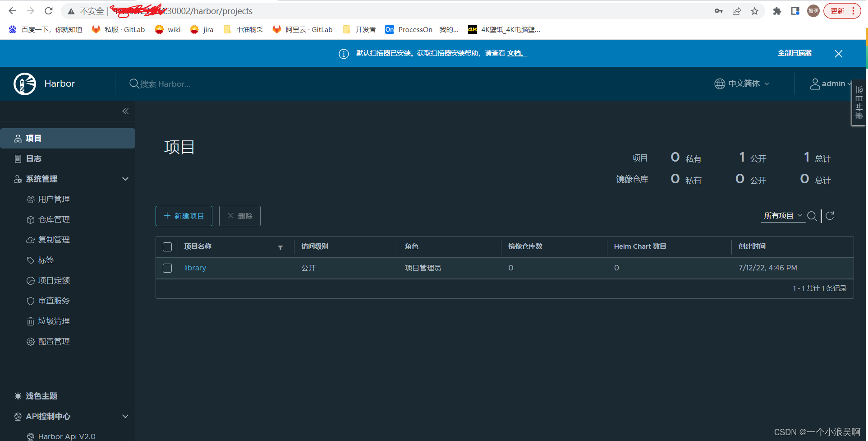The width and height of the screenshot is (868, 441).
Task: Collapse the API控制中心 section chevron
Action: tap(125, 416)
